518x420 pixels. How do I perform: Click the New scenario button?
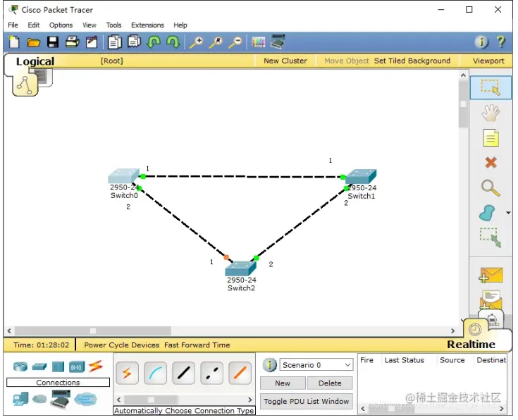tap(283, 383)
